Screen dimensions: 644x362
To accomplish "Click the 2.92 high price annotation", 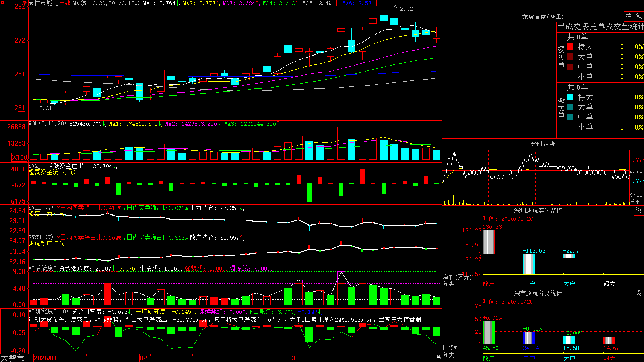I will tap(406, 9).
